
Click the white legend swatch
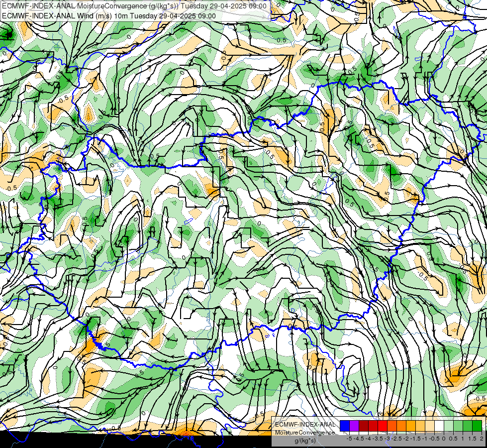coord(439,426)
